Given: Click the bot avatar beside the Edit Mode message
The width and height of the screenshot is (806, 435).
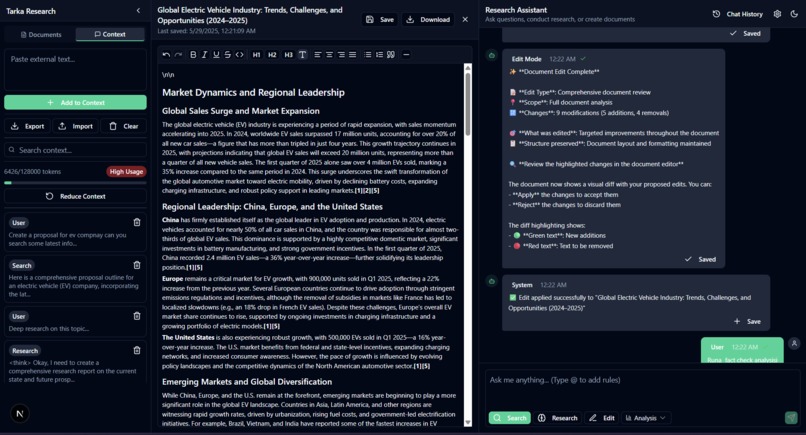Looking at the screenshot, I should (x=492, y=55).
